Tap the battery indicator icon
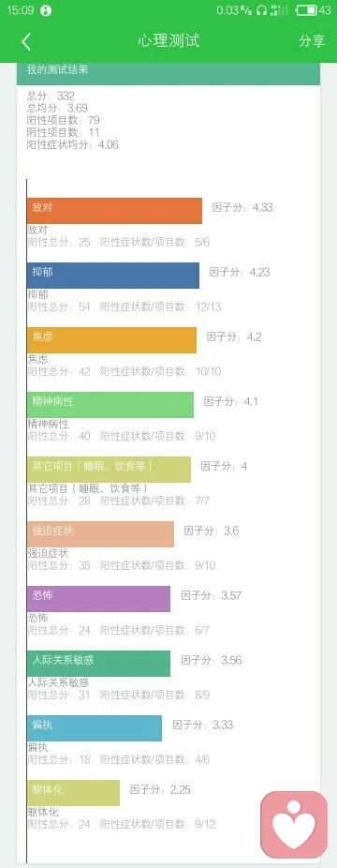 click(x=305, y=10)
